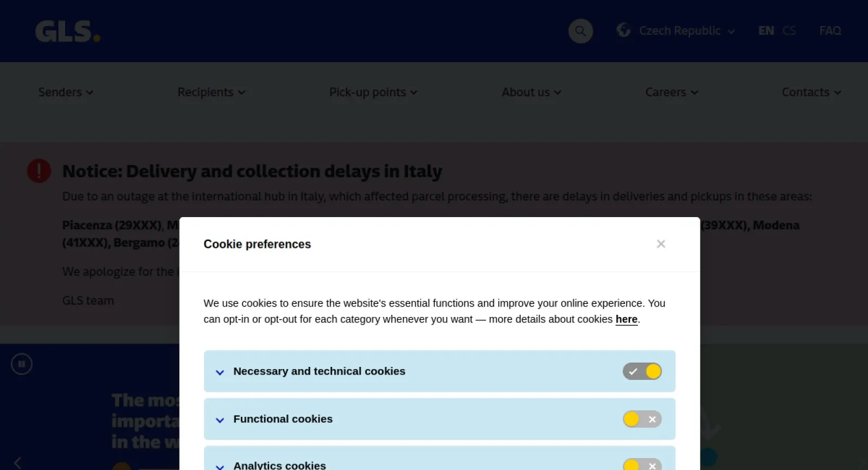Image resolution: width=868 pixels, height=470 pixels.
Task: Click the globe icon beside Czech Republic
Action: [x=623, y=30]
